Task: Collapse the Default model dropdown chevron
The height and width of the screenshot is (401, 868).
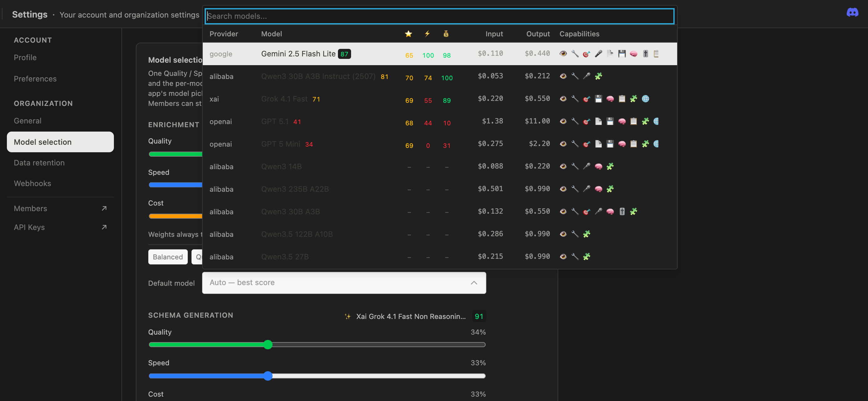Action: tap(474, 283)
